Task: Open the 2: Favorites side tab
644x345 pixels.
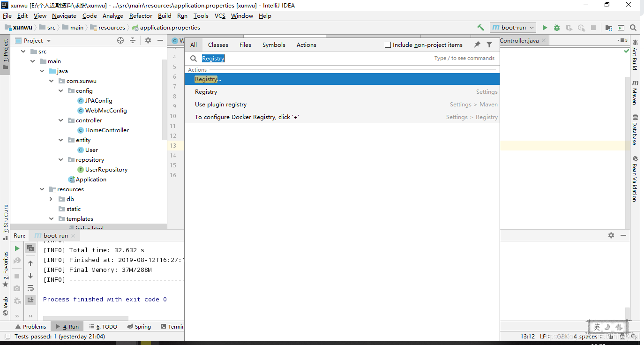Action: pos(6,270)
